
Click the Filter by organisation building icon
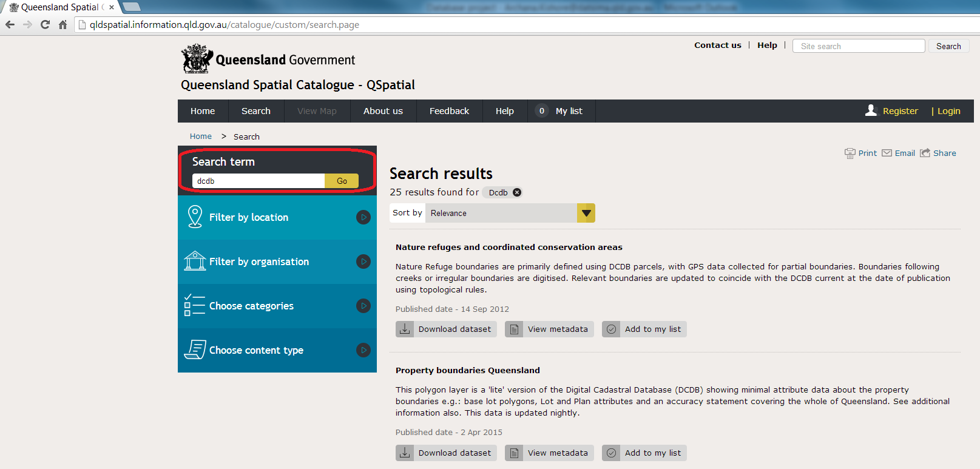tap(195, 261)
